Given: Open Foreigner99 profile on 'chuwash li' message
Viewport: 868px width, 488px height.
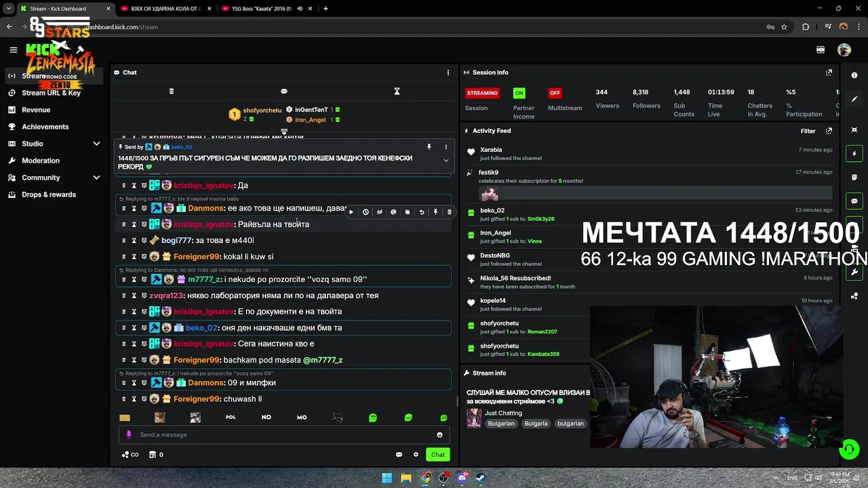Looking at the screenshot, I should pyautogui.click(x=197, y=399).
